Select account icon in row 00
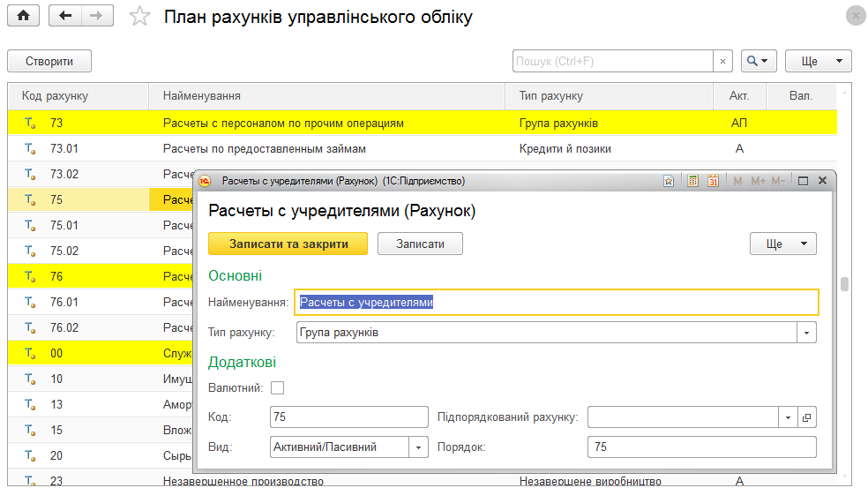The image size is (868, 488). [x=30, y=353]
